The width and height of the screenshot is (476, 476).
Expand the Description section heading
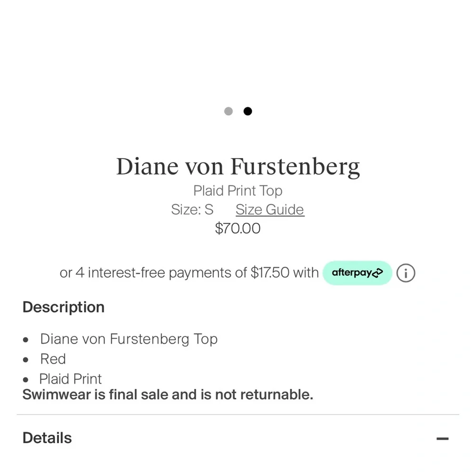(63, 307)
